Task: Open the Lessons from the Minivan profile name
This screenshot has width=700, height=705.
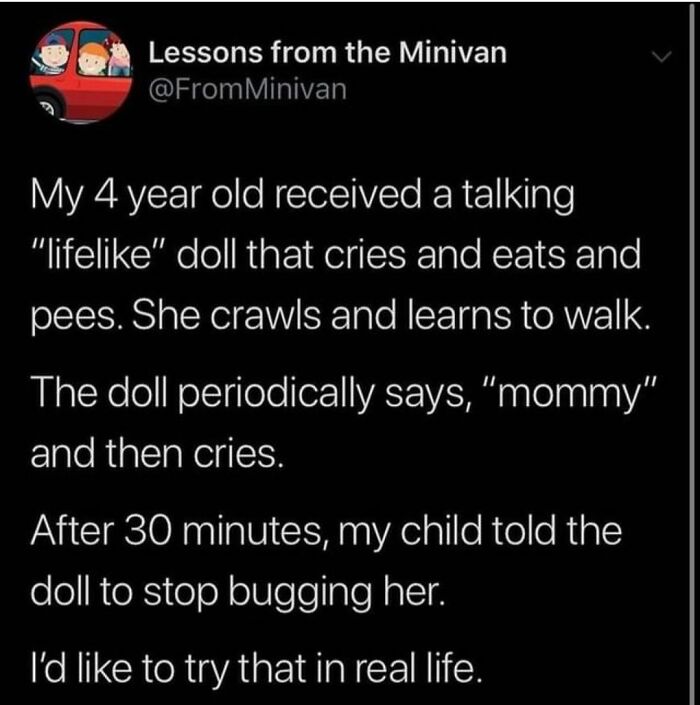Action: pos(328,53)
